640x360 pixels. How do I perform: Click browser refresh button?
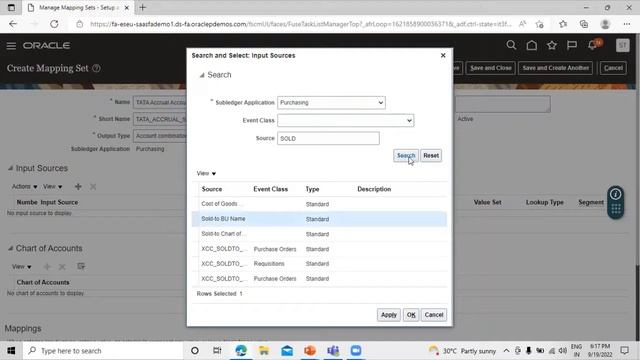click(x=54, y=24)
